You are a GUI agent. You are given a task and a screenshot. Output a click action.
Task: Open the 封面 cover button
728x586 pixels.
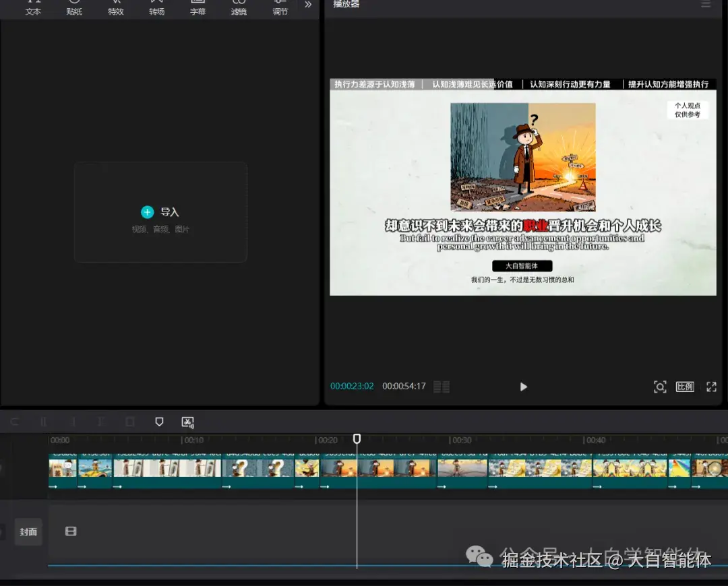coord(28,531)
